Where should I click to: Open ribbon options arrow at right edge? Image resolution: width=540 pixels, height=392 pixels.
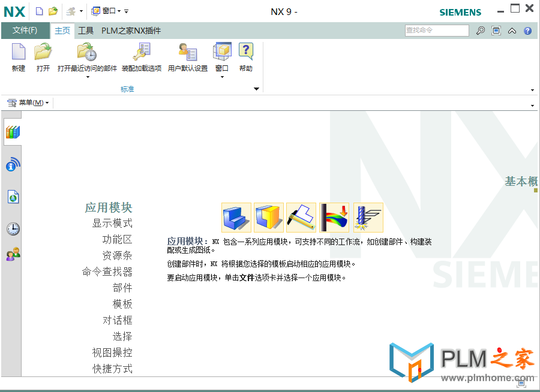coord(532,90)
